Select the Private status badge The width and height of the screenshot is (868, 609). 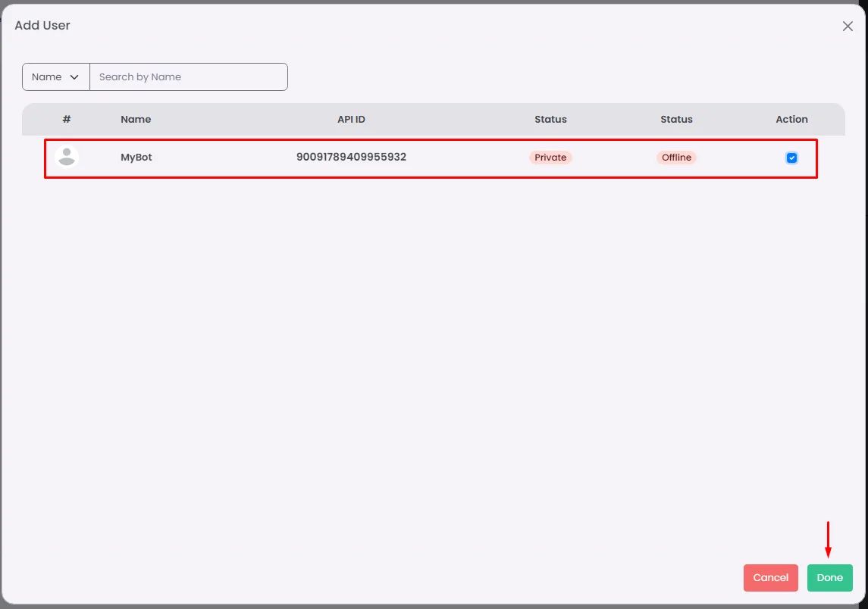coord(550,157)
